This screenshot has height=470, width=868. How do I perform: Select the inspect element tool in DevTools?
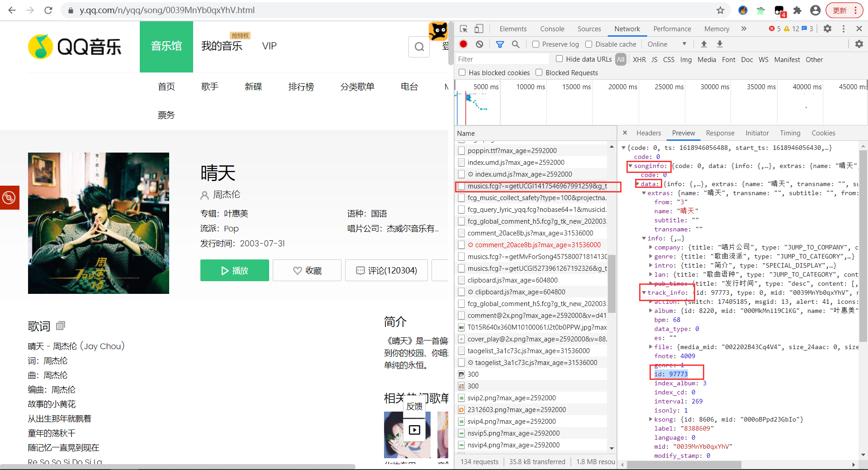click(463, 29)
